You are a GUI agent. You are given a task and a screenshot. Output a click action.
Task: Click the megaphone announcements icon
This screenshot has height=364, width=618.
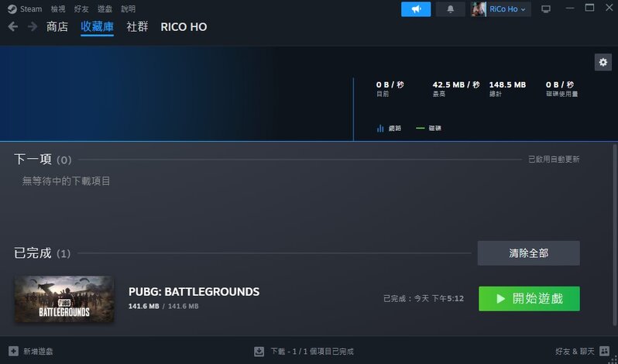(x=416, y=9)
